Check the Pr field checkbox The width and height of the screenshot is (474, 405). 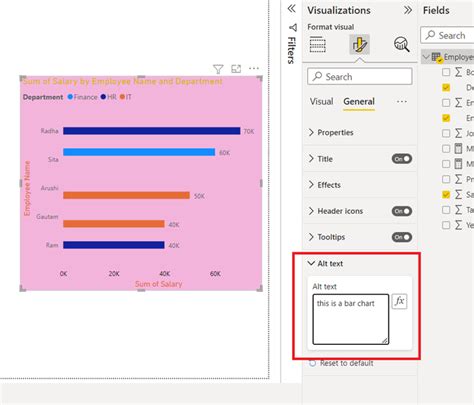[446, 179]
